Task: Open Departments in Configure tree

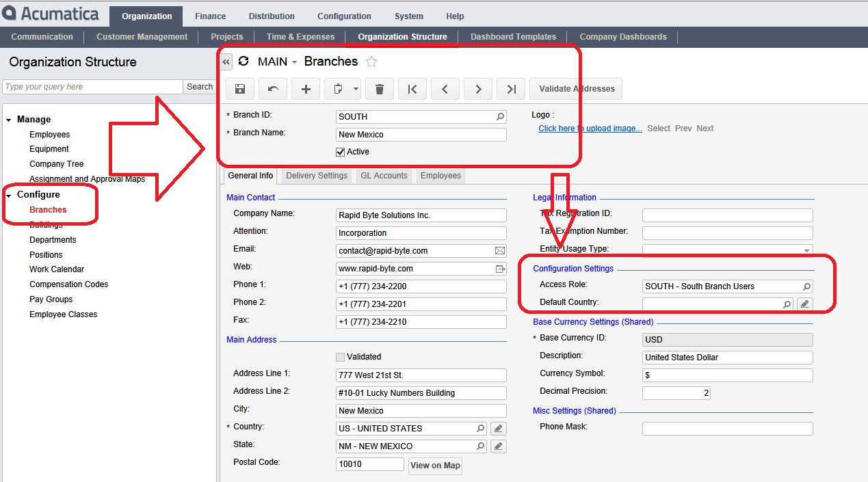Action: coord(53,240)
